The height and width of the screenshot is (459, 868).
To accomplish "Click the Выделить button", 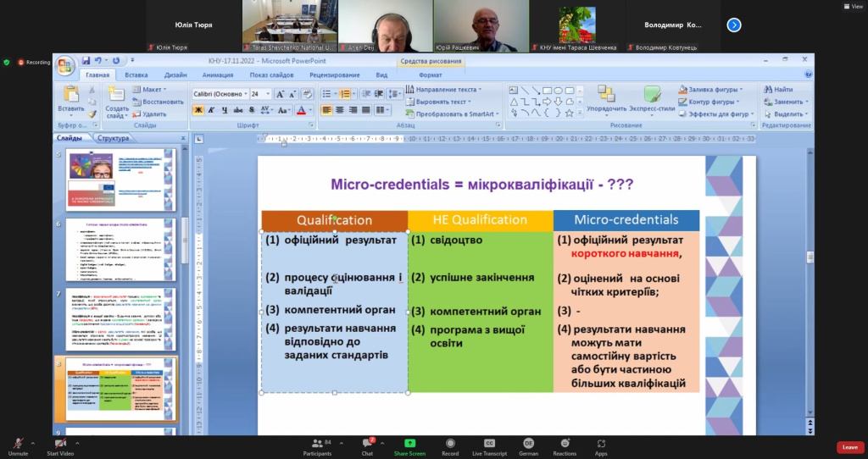I will (x=786, y=114).
